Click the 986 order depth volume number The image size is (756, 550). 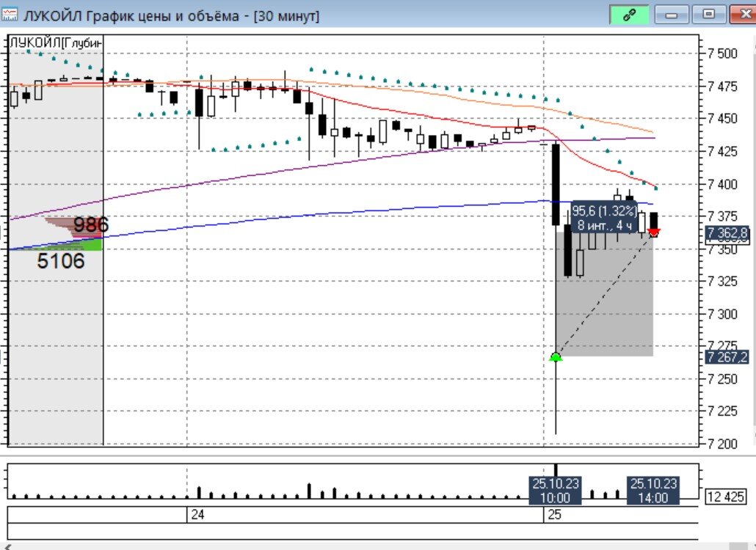(91, 225)
